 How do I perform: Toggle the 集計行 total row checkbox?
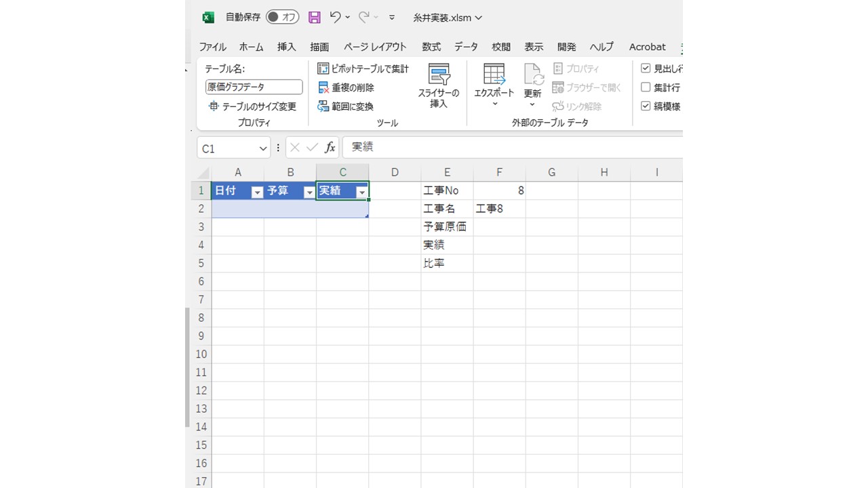tap(646, 87)
